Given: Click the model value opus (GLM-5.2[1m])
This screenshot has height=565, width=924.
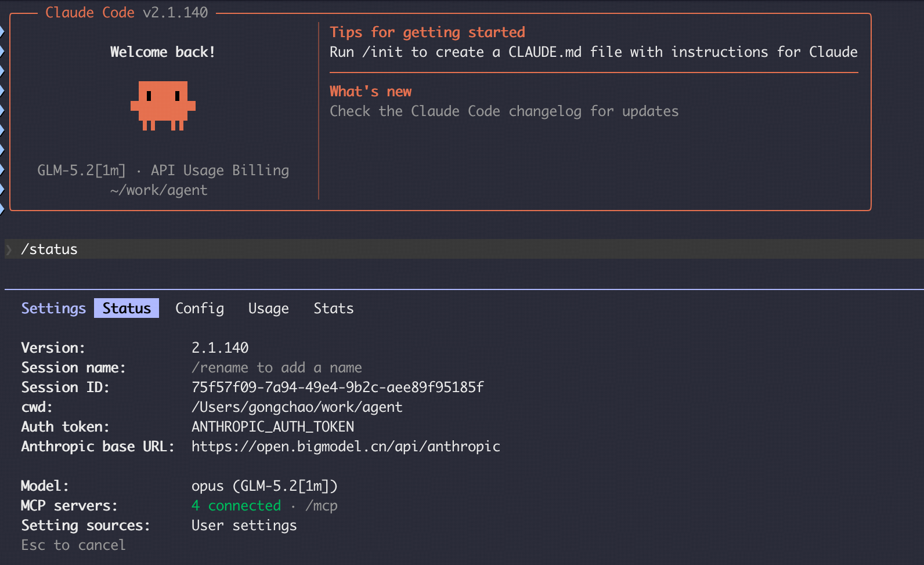Looking at the screenshot, I should pyautogui.click(x=265, y=486).
